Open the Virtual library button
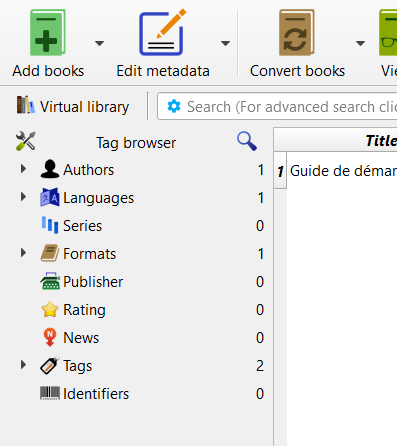The width and height of the screenshot is (397, 446). coord(73,107)
